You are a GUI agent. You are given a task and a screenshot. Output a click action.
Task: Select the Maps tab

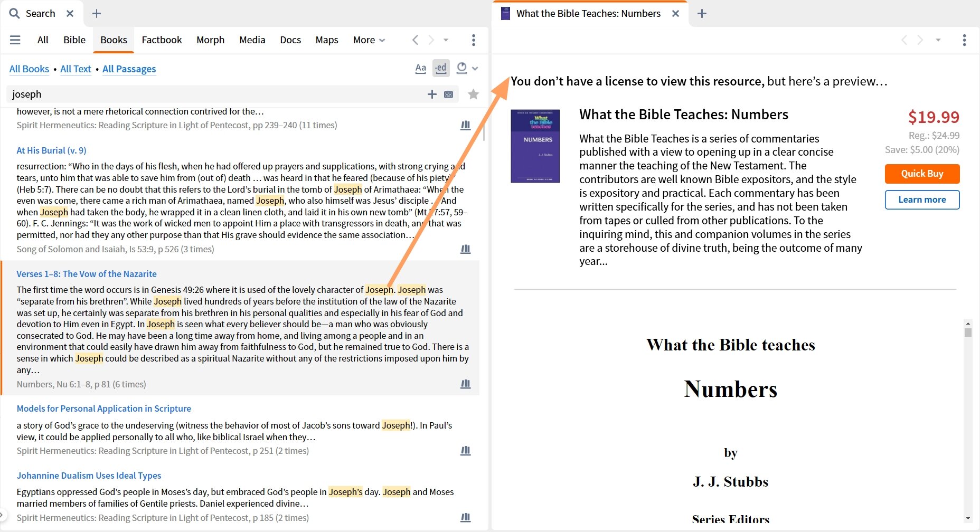[327, 40]
